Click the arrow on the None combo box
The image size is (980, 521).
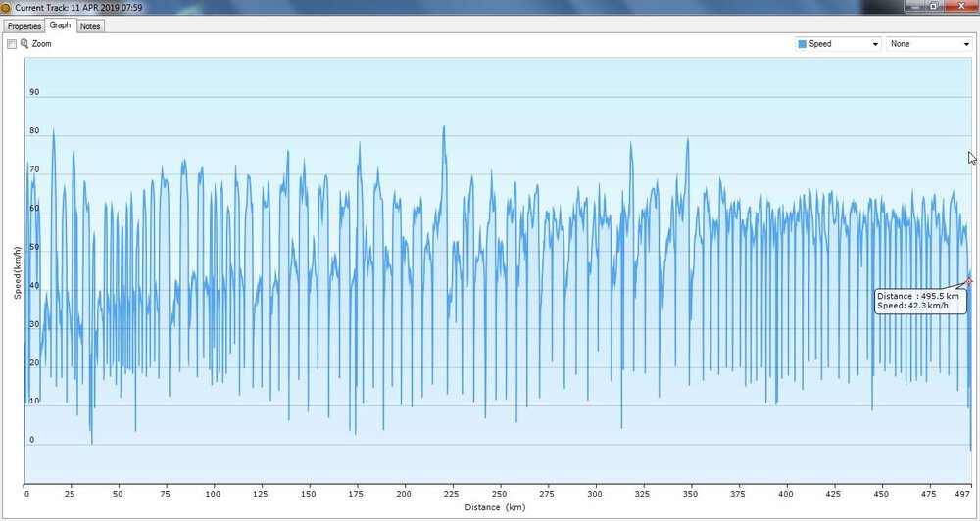pyautogui.click(x=965, y=44)
